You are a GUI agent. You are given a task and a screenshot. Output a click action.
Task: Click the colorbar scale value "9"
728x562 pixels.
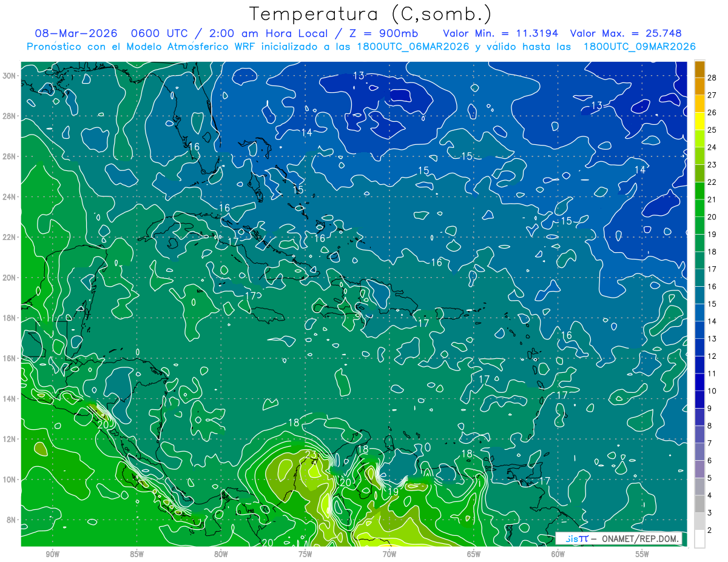(x=710, y=409)
